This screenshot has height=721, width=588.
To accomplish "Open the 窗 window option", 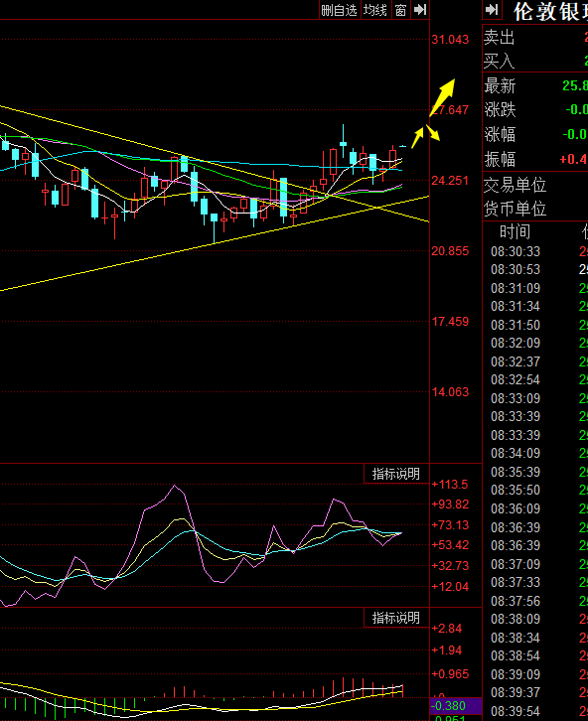I will tap(400, 10).
